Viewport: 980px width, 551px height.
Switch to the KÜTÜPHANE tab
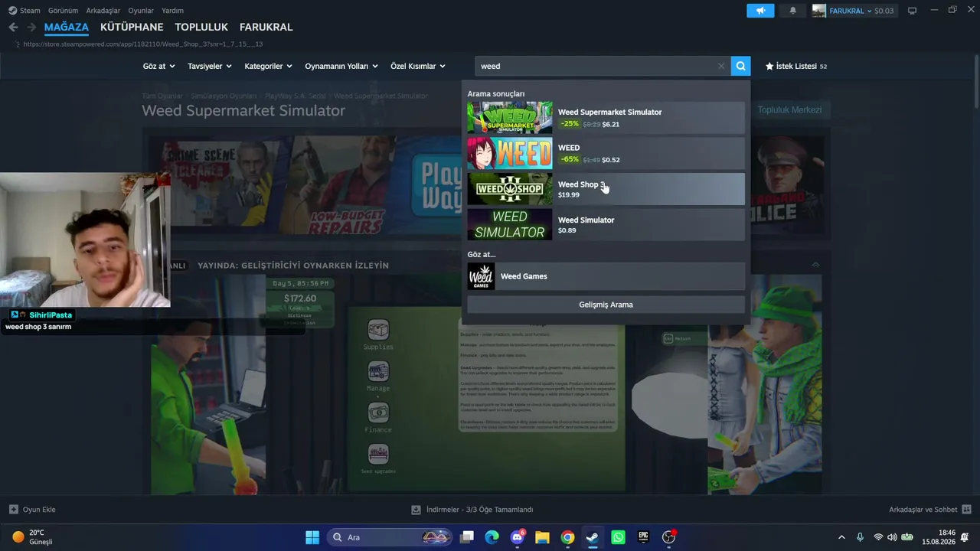(132, 27)
